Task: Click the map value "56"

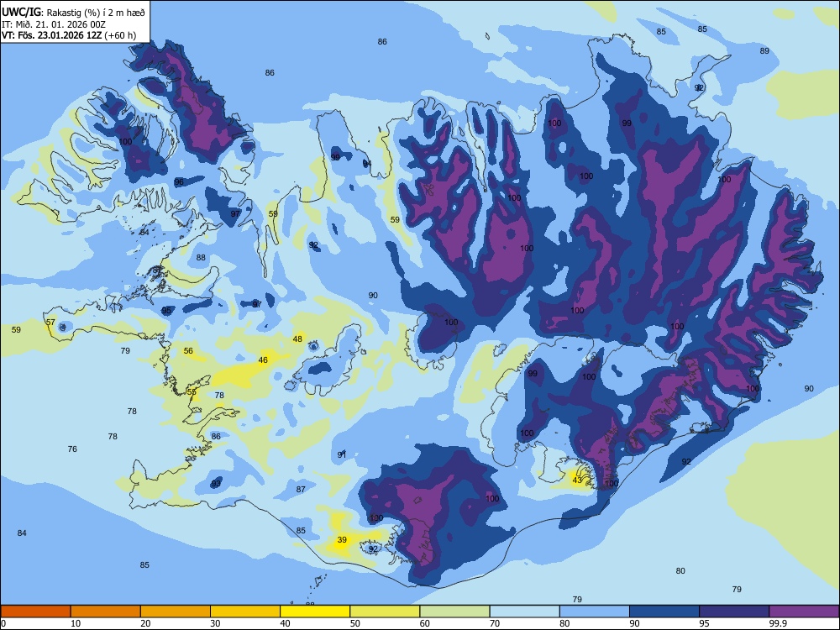Action: pyautogui.click(x=188, y=351)
